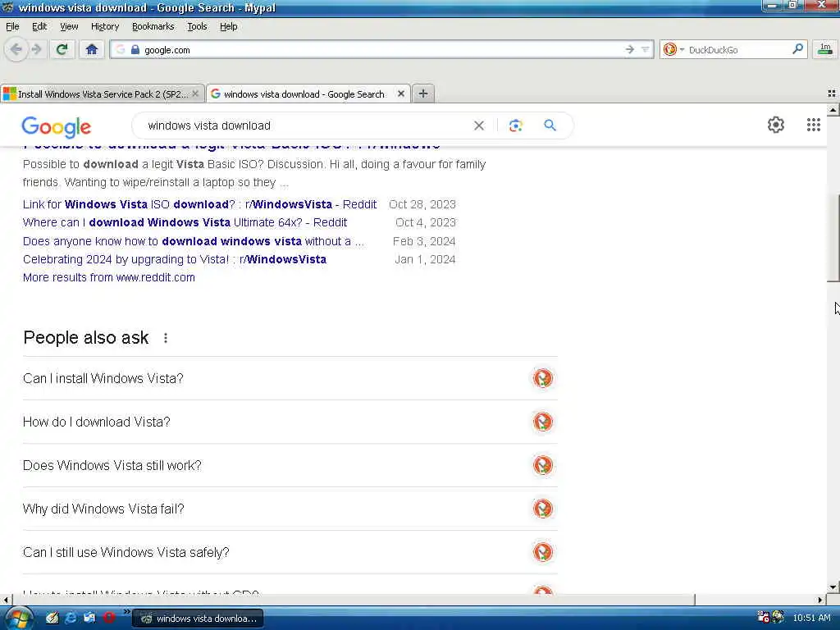Screen dimensions: 840x630
Task: Open People also ask three-dot options
Action: point(166,338)
